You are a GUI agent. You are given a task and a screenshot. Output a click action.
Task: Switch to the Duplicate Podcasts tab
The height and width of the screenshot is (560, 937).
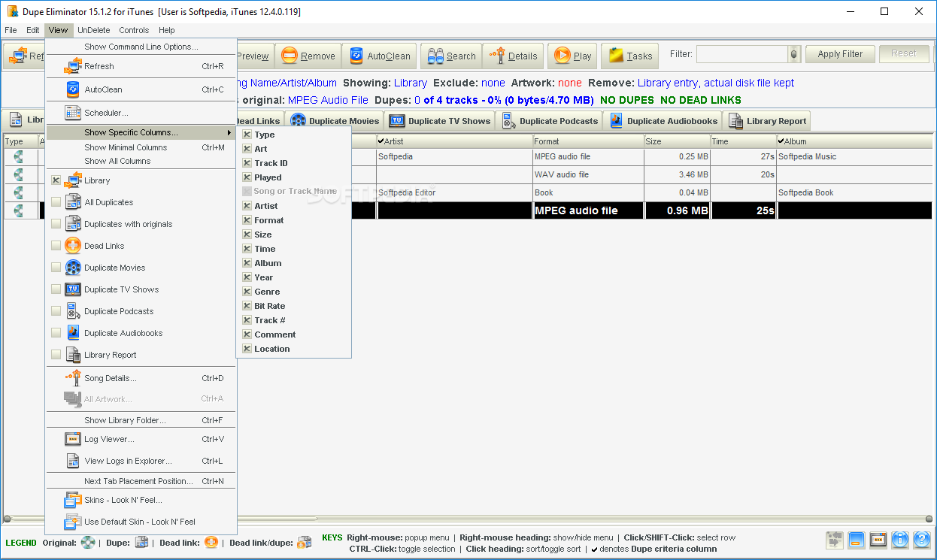tap(550, 120)
